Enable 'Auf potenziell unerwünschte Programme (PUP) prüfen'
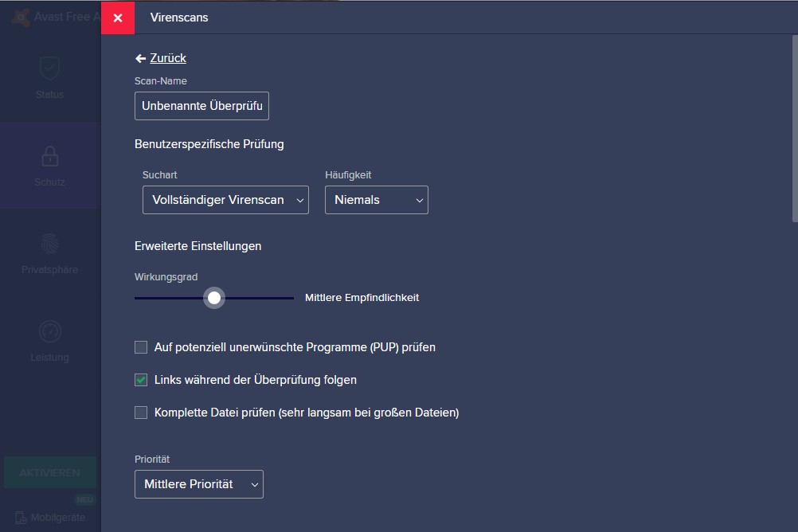 coord(141,347)
